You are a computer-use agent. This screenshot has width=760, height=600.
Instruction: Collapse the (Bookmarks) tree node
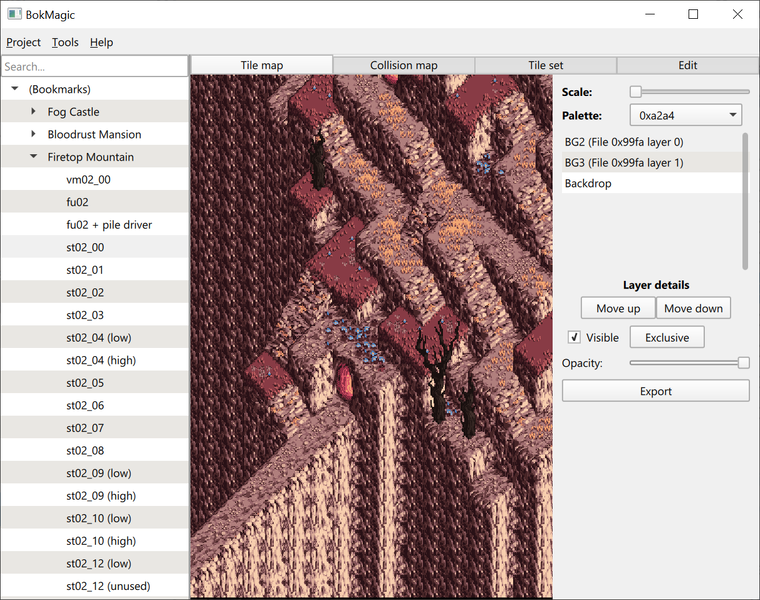pos(15,89)
